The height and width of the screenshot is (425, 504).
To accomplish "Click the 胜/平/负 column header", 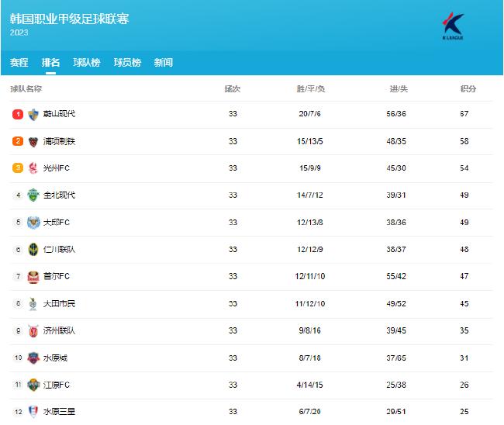I will (310, 88).
